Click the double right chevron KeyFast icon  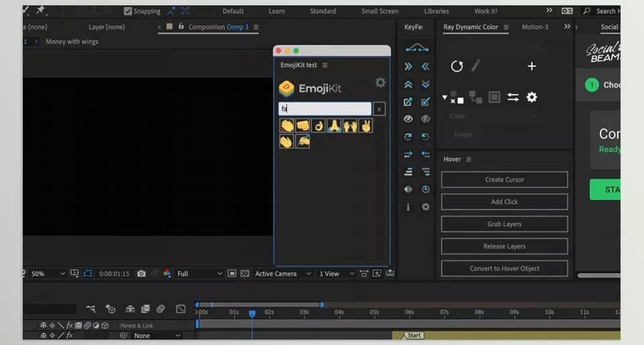(x=408, y=66)
